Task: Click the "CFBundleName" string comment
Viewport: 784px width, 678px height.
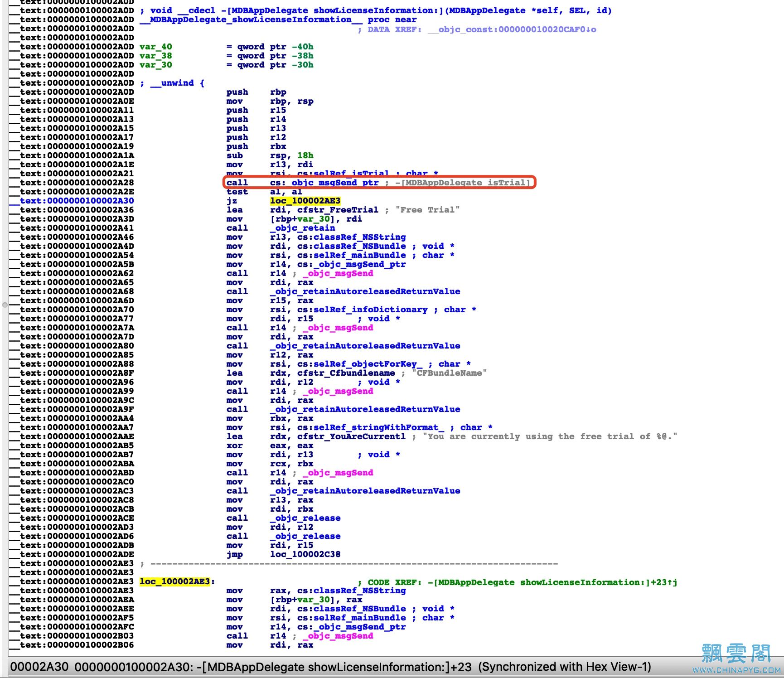Action: [x=449, y=373]
